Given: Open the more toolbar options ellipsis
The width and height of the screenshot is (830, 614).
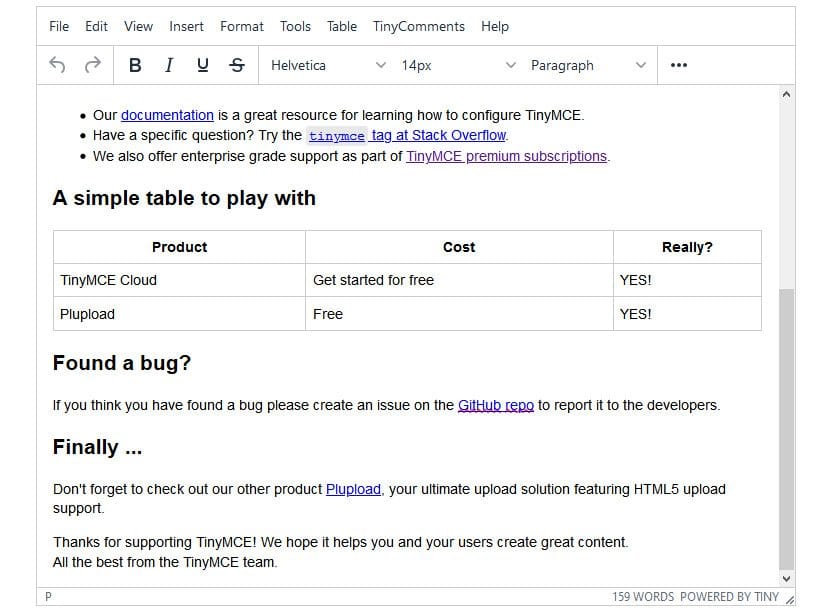Looking at the screenshot, I should pyautogui.click(x=679, y=65).
